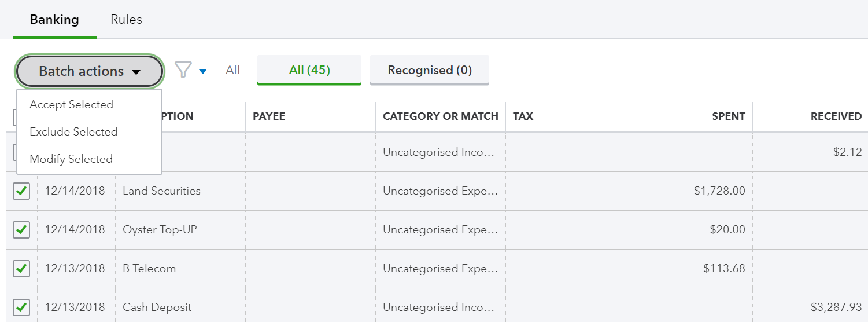Choose Exclude Selected from menu
This screenshot has width=868, height=322.
pyautogui.click(x=73, y=132)
